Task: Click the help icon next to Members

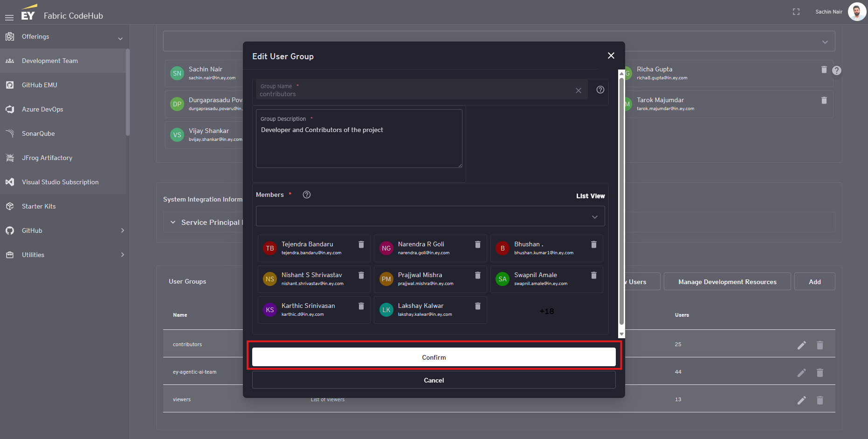Action: 306,195
